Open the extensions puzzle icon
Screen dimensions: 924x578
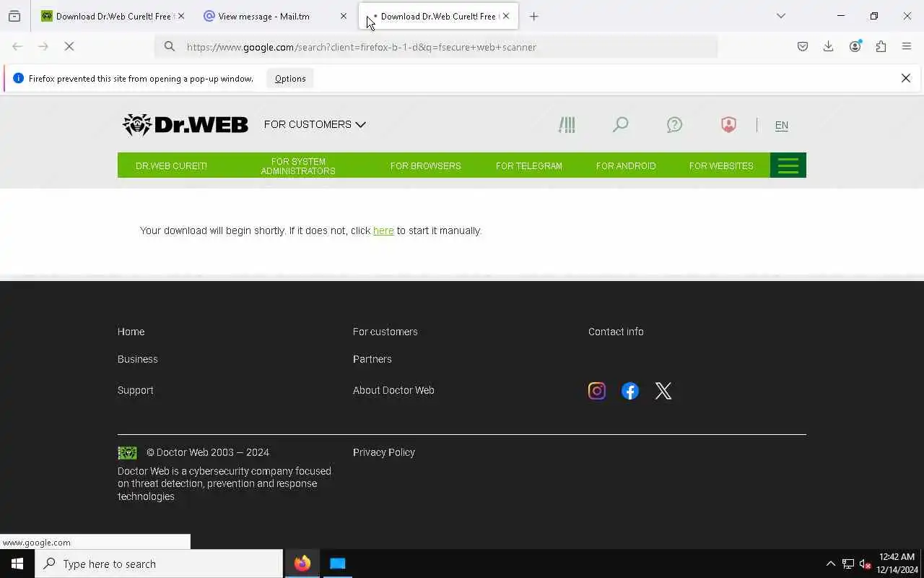881,47
